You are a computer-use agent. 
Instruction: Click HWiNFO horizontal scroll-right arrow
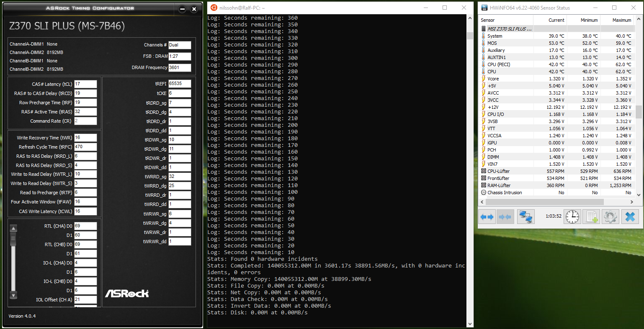(x=631, y=202)
